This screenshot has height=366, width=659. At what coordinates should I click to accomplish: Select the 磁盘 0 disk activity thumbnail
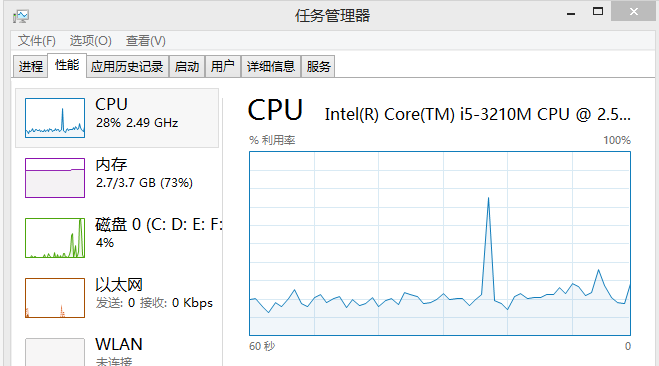[x=55, y=238]
